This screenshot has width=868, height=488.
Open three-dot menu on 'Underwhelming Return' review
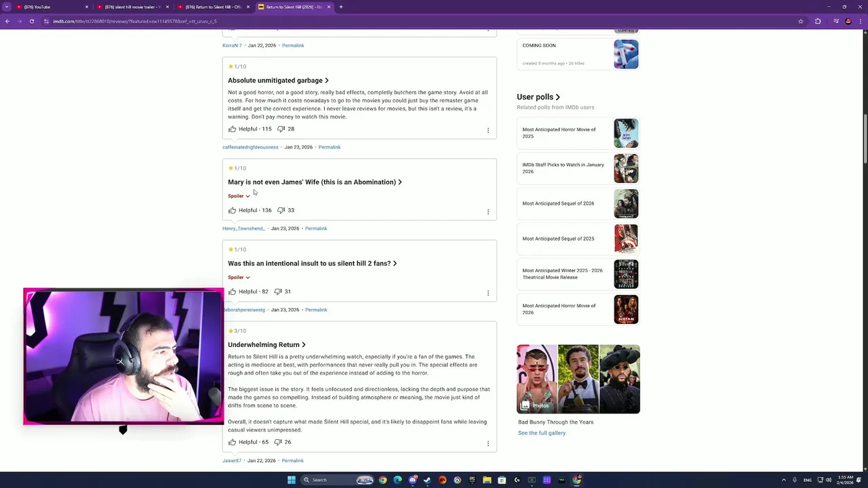click(488, 443)
